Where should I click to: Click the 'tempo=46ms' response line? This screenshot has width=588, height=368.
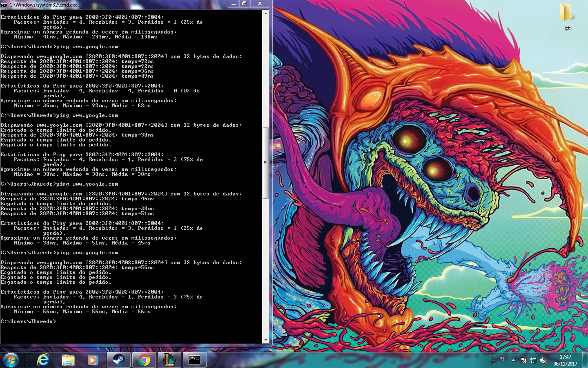(77, 199)
